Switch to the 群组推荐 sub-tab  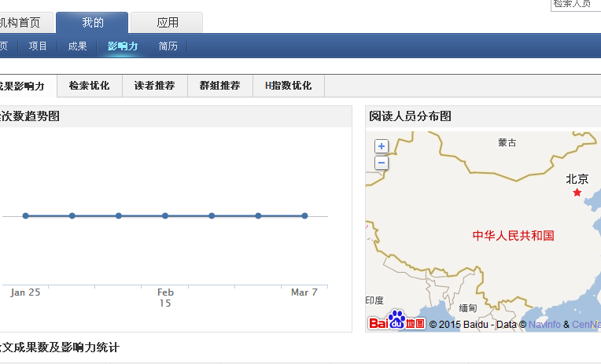point(219,86)
